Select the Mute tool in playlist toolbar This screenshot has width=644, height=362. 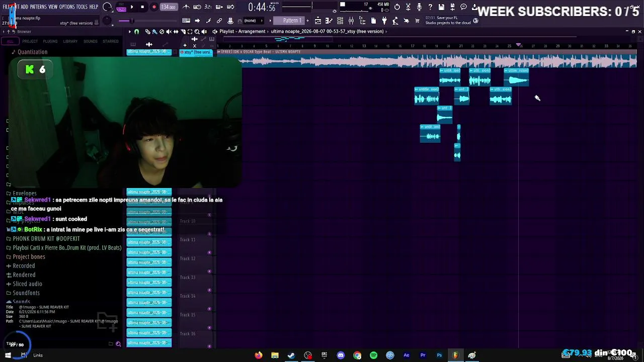(169, 31)
